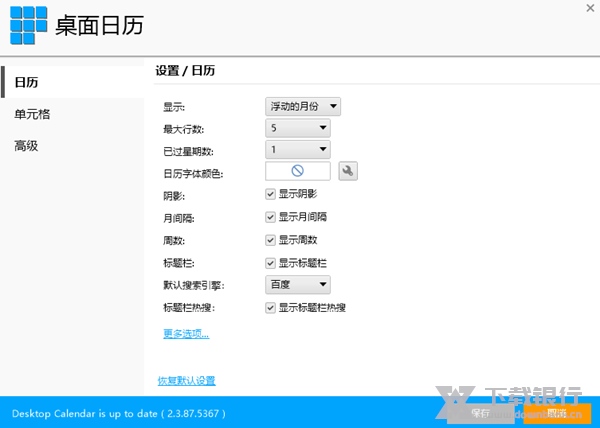Toggle the 显示阴影 checkbox

271,194
